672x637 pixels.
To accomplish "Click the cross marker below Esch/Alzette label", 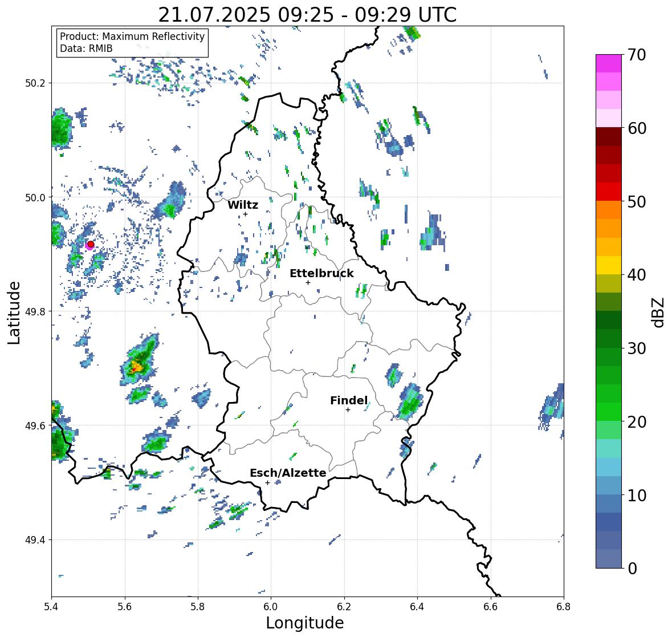I will pyautogui.click(x=267, y=482).
